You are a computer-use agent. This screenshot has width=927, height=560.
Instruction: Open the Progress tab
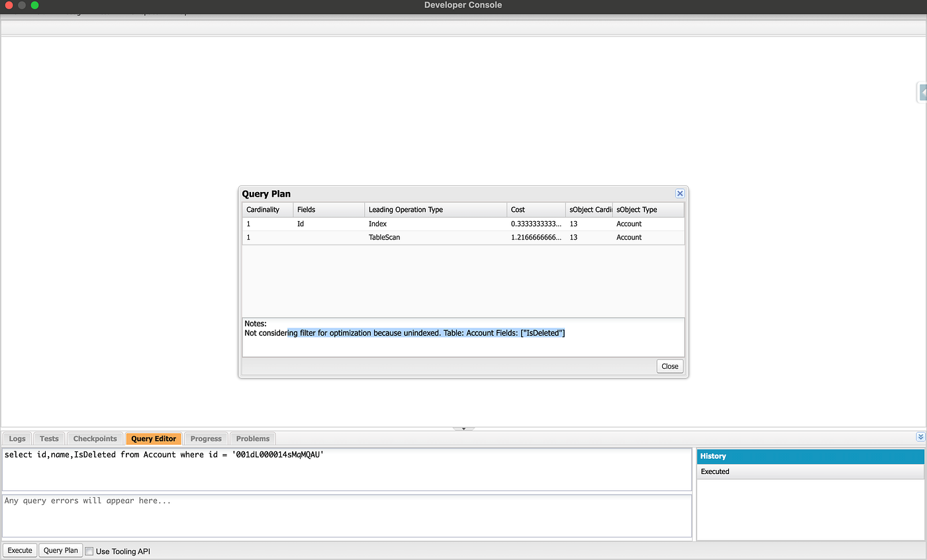[x=206, y=438]
